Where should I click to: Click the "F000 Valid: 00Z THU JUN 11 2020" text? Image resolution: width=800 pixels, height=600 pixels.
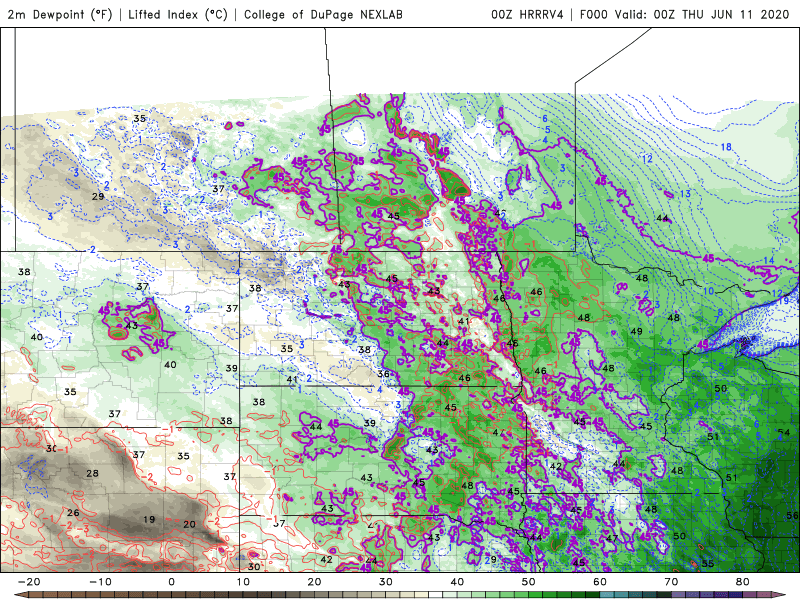685,14
